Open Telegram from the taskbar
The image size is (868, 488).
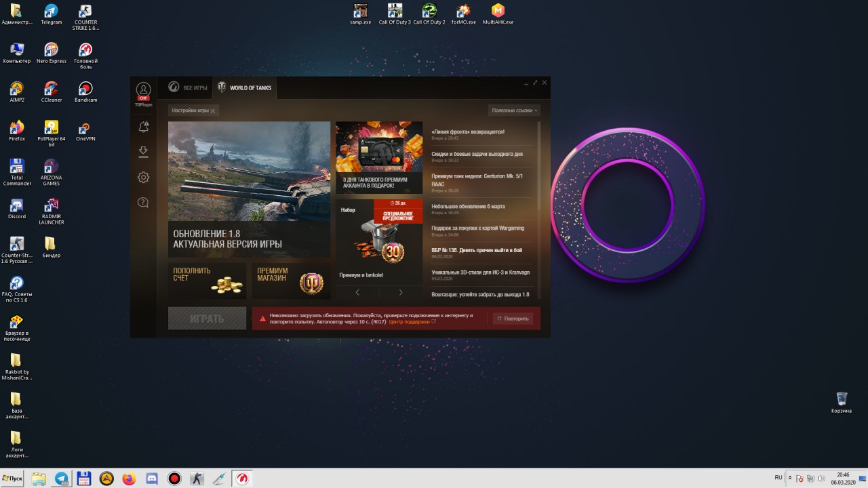pyautogui.click(x=62, y=479)
